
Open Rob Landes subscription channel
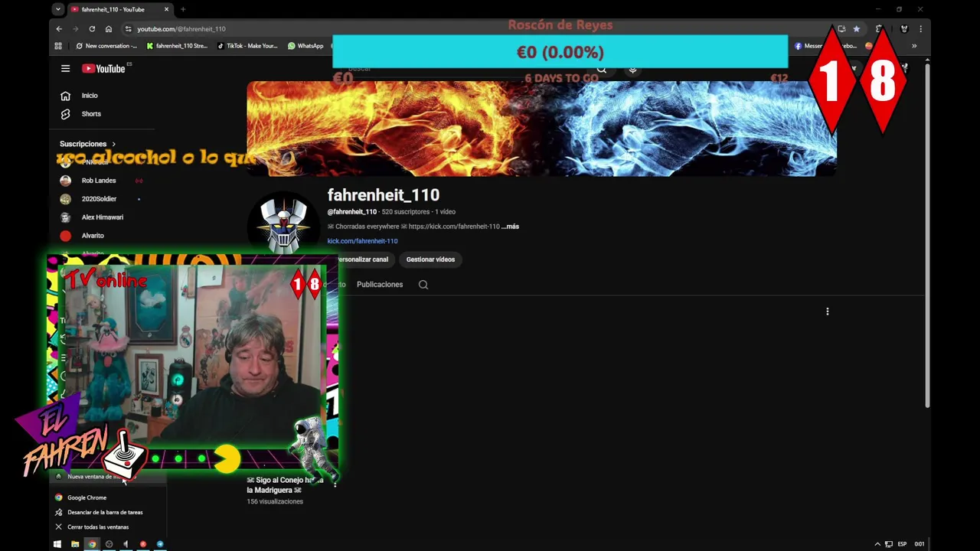pyautogui.click(x=99, y=181)
